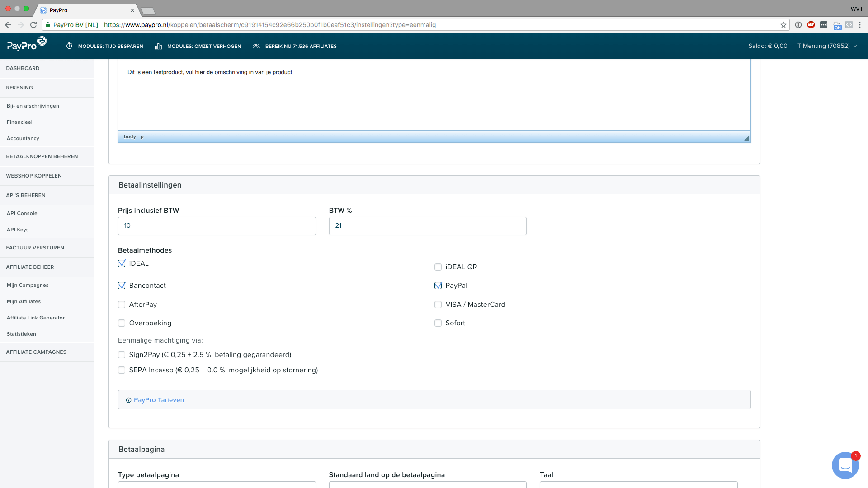
Task: Click the browser address bar URL
Action: tap(270, 25)
